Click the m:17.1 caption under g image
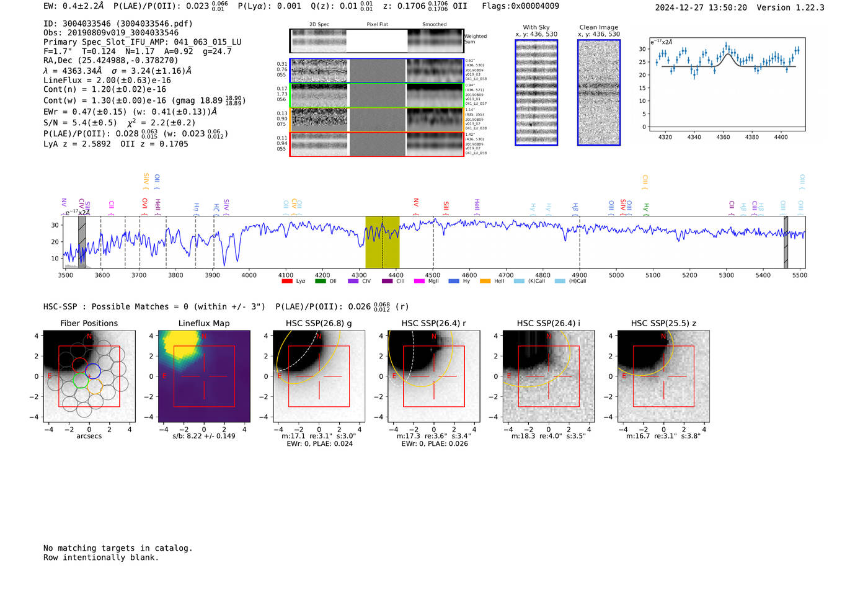The width and height of the screenshot is (868, 591). tap(319, 436)
